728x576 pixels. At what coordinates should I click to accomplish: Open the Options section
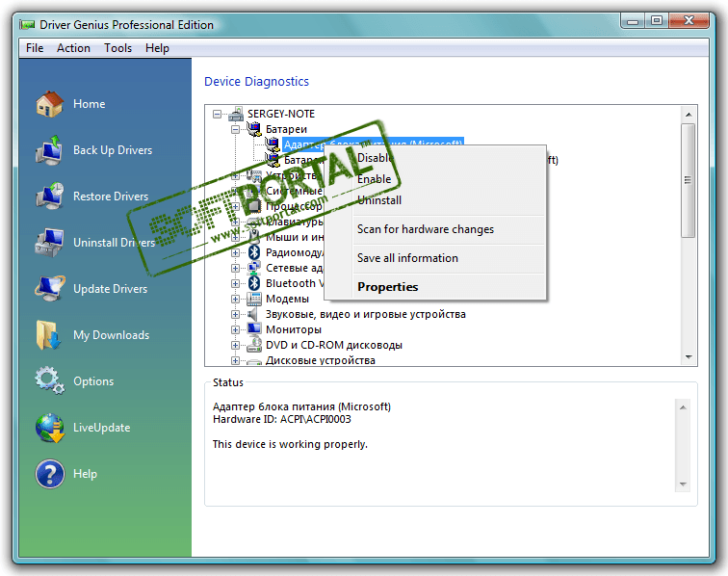point(93,380)
